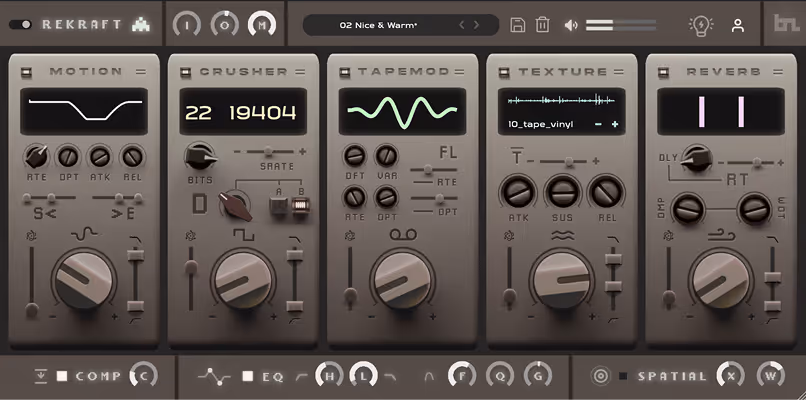Open tips via the lightbulb icon

(701, 25)
